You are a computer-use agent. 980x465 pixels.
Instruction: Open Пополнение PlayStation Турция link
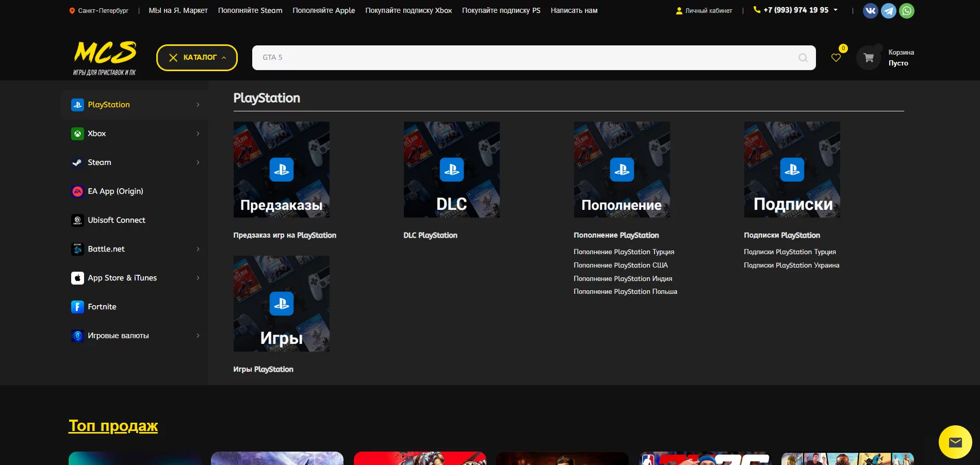coord(624,252)
